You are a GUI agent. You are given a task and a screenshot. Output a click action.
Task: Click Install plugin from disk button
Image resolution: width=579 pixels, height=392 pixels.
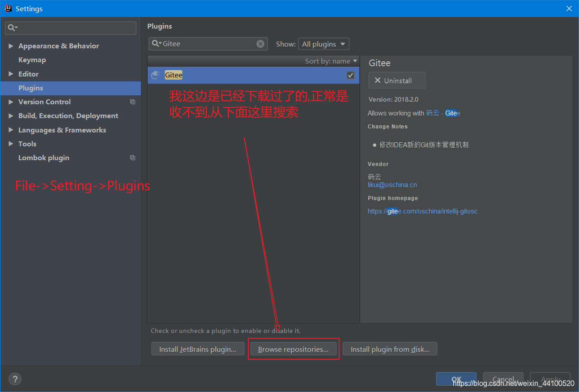[x=390, y=349]
